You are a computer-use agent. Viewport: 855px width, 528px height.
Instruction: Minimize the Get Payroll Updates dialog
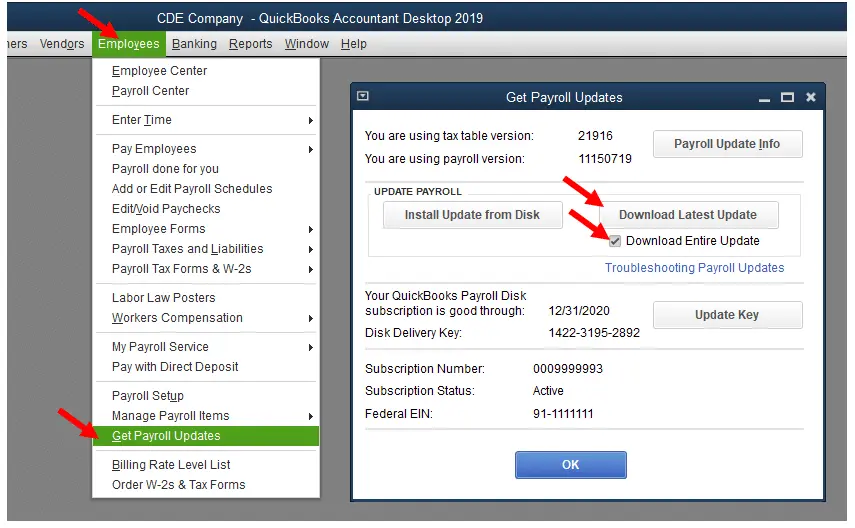(x=764, y=98)
